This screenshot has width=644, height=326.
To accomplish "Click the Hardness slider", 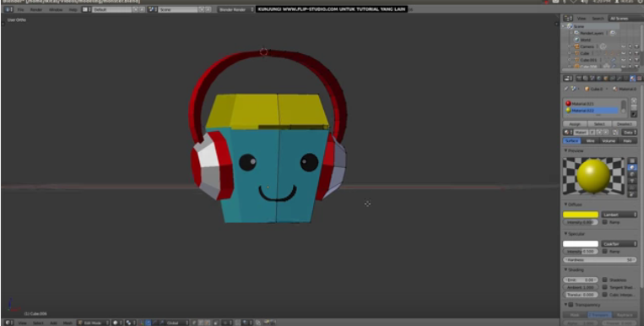I will pyautogui.click(x=600, y=260).
